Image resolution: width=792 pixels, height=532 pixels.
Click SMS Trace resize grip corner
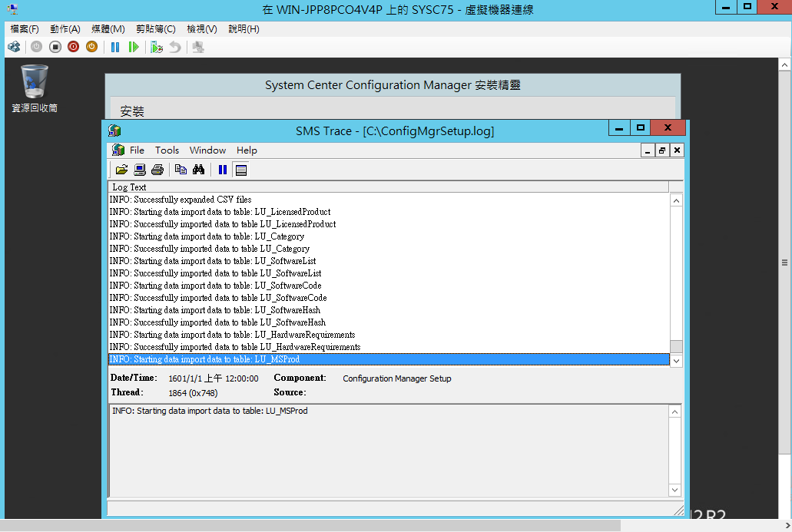[678, 511]
